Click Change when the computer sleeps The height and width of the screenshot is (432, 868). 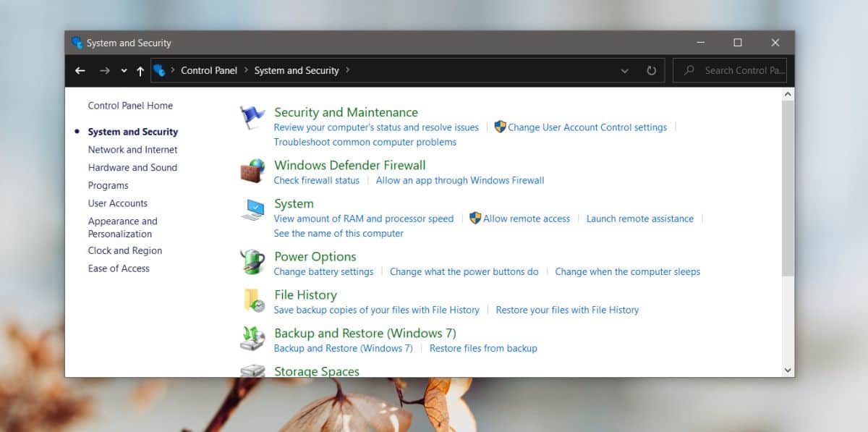click(627, 272)
